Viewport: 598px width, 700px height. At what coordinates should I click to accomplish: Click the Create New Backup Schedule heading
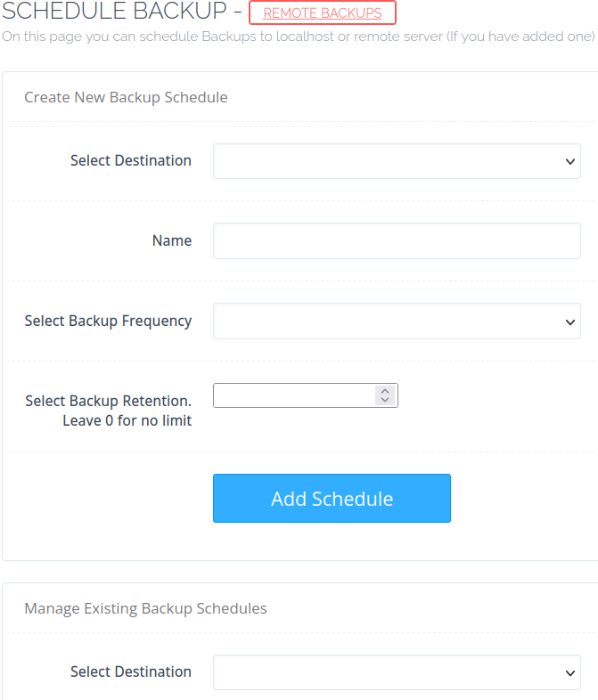tap(126, 97)
